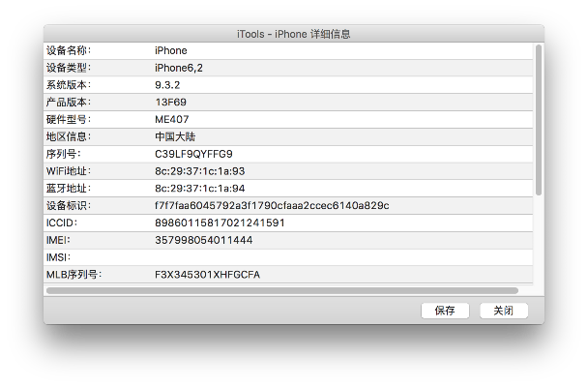Click the iTools - iPhone 详细信息 title bar
Screen dimensions: 588x387
[x=293, y=34]
